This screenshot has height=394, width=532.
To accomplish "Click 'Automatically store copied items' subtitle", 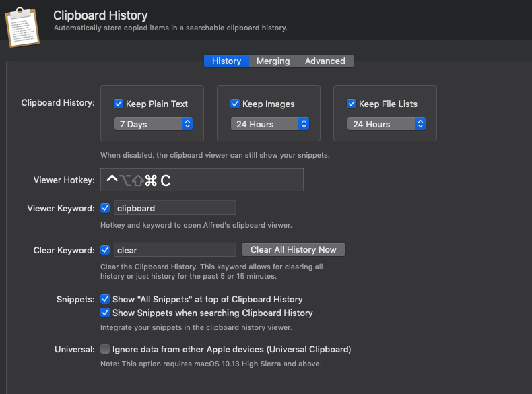I will [170, 28].
